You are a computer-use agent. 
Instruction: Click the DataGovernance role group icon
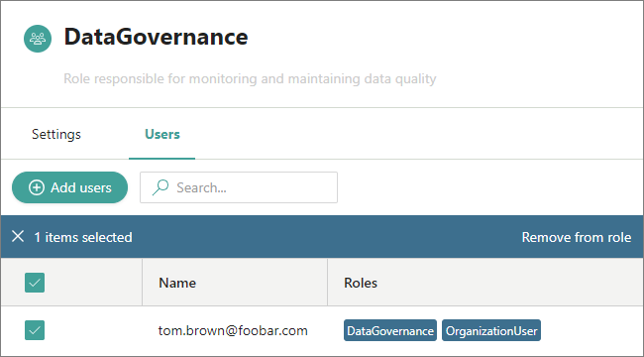pyautogui.click(x=38, y=39)
